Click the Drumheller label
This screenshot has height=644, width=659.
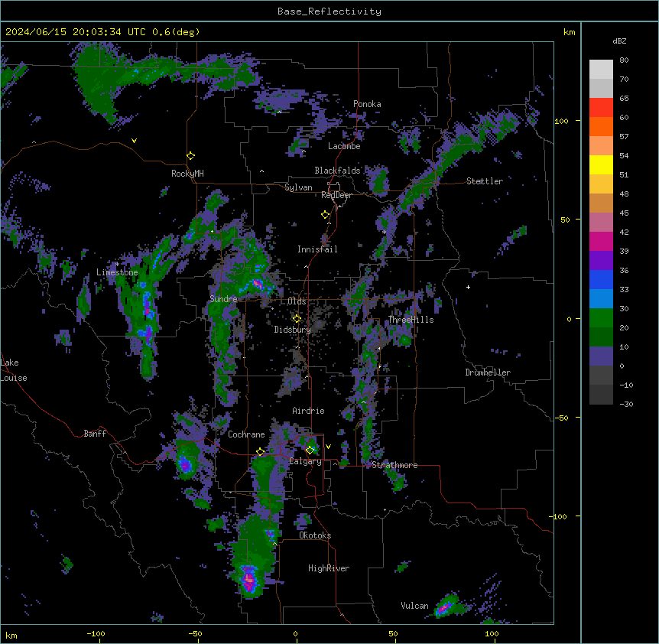tap(488, 372)
